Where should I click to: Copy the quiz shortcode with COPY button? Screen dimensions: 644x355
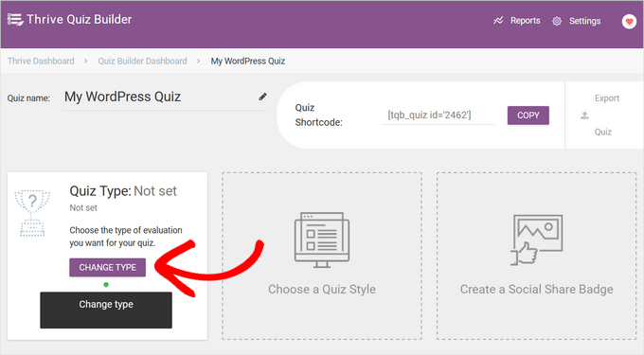click(x=528, y=115)
